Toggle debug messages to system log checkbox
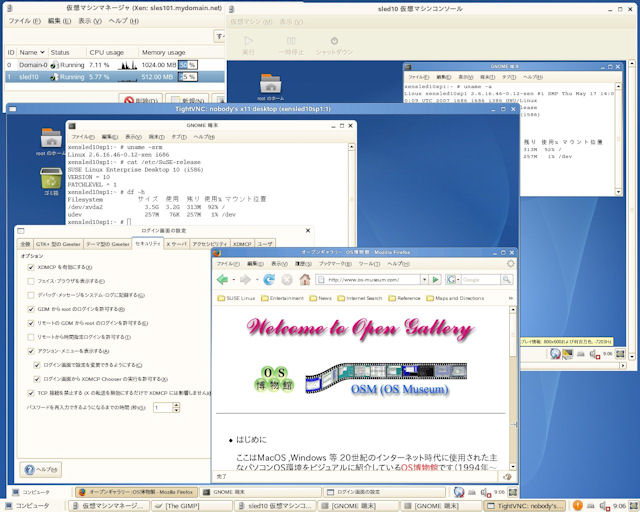This screenshot has height=512, width=640. tap(31, 295)
